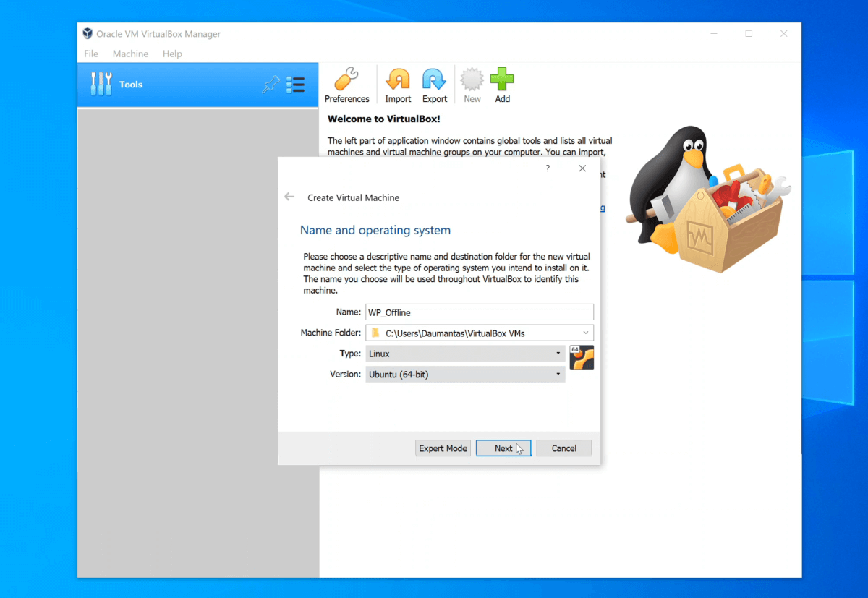Click the Cancel button
868x598 pixels.
tap(564, 448)
